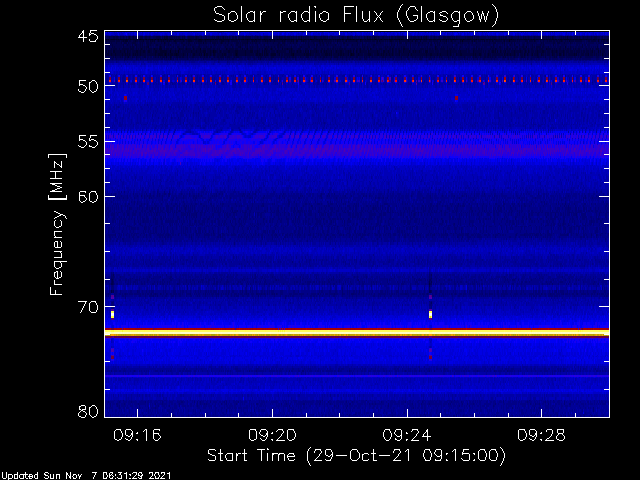Click the 70 frequency tick label
Screen dimensions: 640x480
[x=88, y=307]
